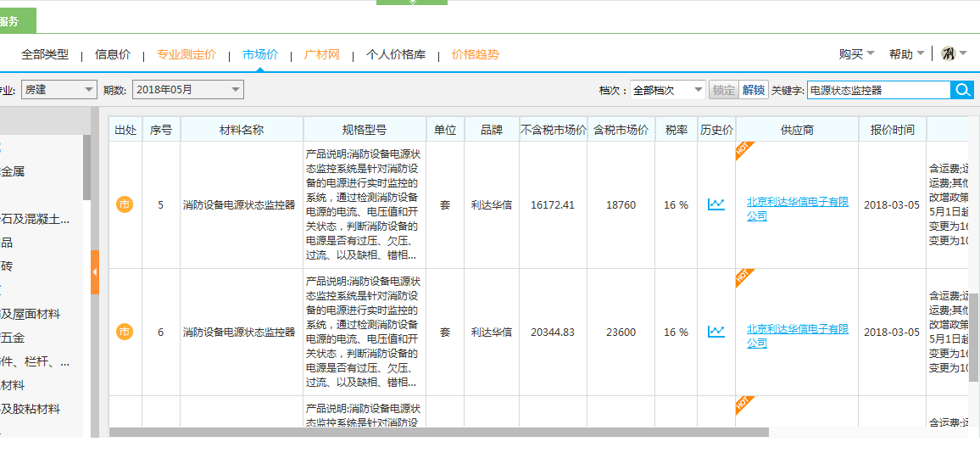
Task: Open the 价格趋势 tab
Action: pyautogui.click(x=476, y=54)
